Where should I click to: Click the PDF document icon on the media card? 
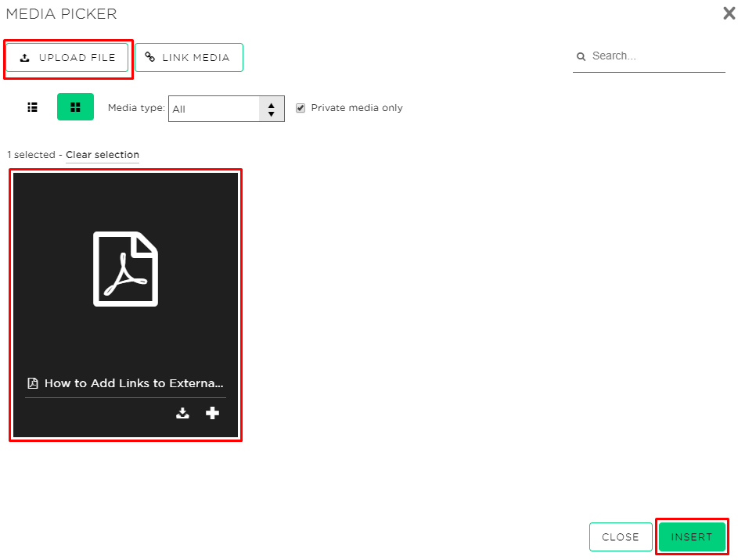125,268
